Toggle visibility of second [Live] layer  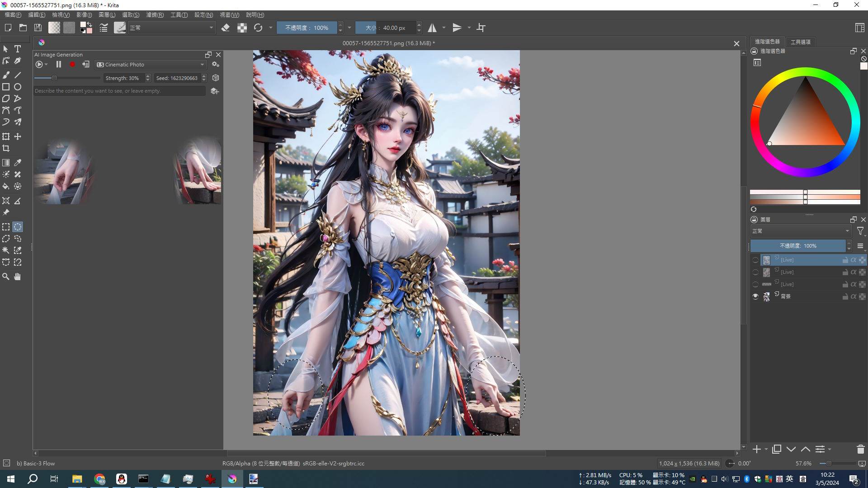(x=755, y=272)
